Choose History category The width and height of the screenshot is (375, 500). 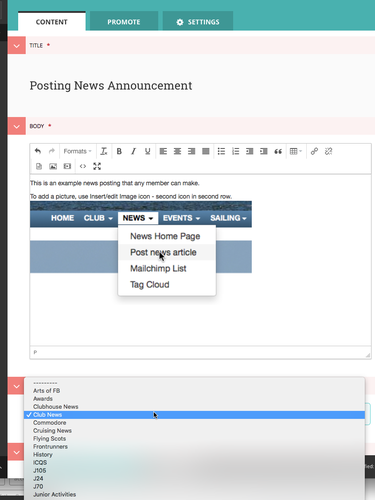(195, 455)
